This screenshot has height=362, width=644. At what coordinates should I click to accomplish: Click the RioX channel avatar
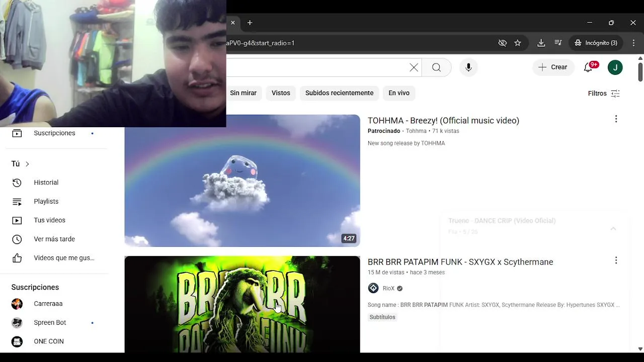pyautogui.click(x=373, y=288)
